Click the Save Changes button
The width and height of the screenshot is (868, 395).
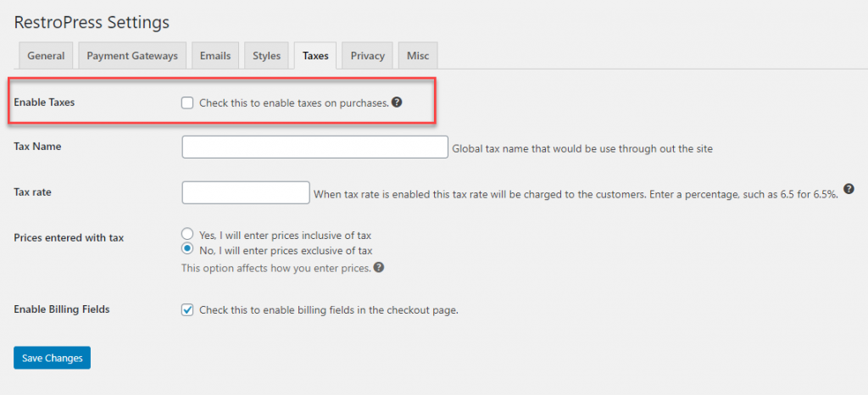click(x=52, y=358)
